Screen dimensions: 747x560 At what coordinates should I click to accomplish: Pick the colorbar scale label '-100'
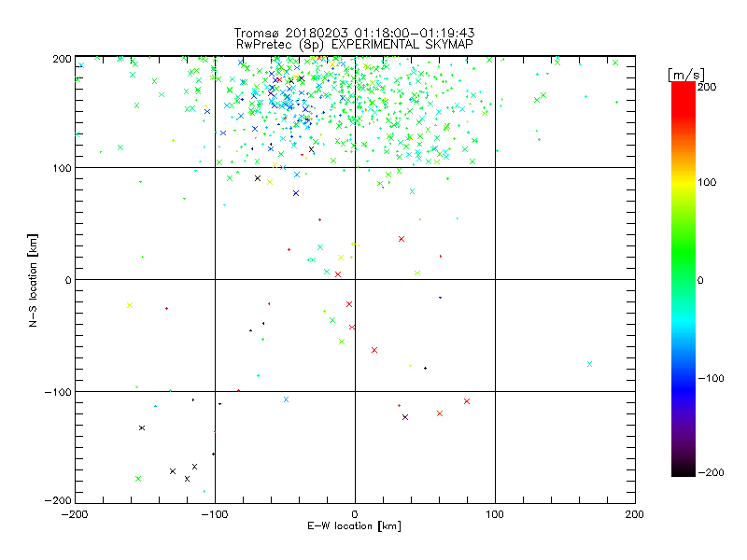coord(711,378)
